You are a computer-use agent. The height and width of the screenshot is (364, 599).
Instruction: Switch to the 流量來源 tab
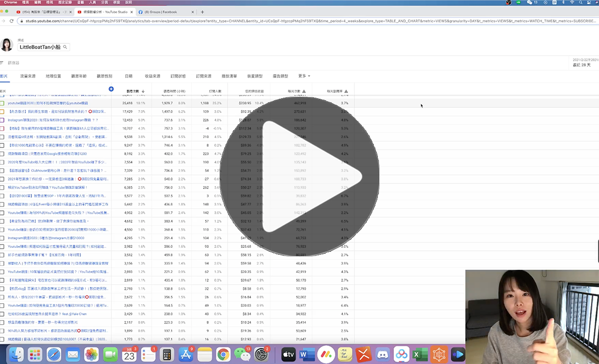[27, 76]
